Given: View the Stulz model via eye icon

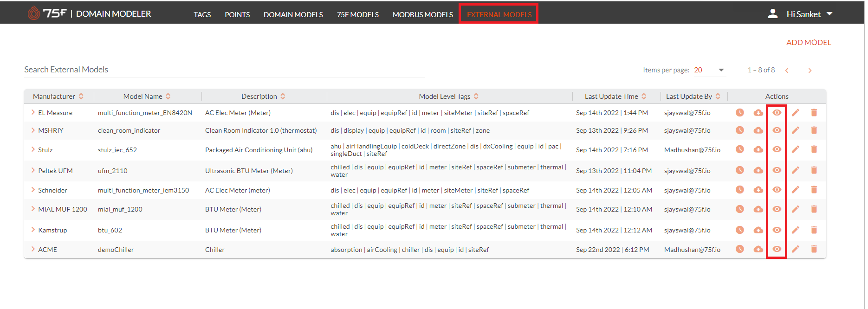Looking at the screenshot, I should tap(777, 149).
